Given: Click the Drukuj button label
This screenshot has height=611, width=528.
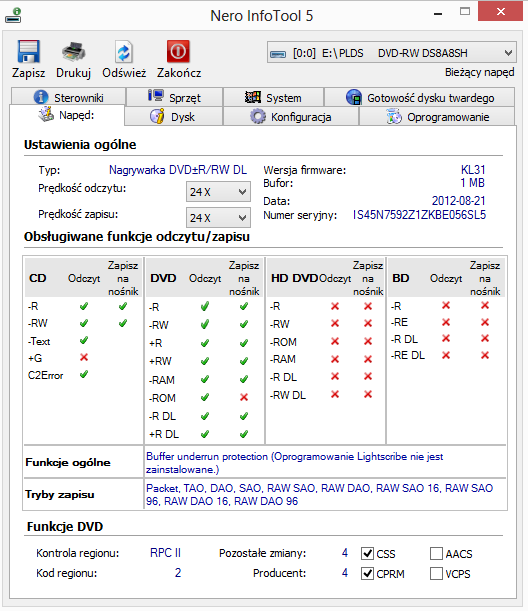Looking at the screenshot, I should coord(73,73).
